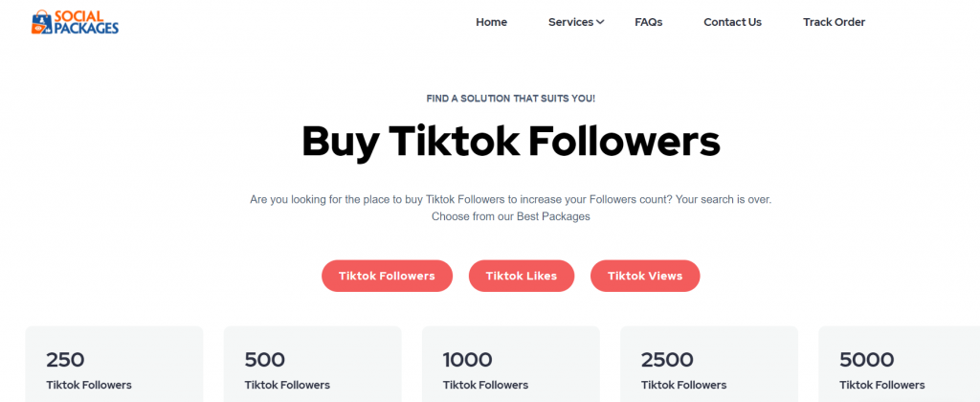Click the Services menu label
This screenshot has height=402, width=980.
570,23
